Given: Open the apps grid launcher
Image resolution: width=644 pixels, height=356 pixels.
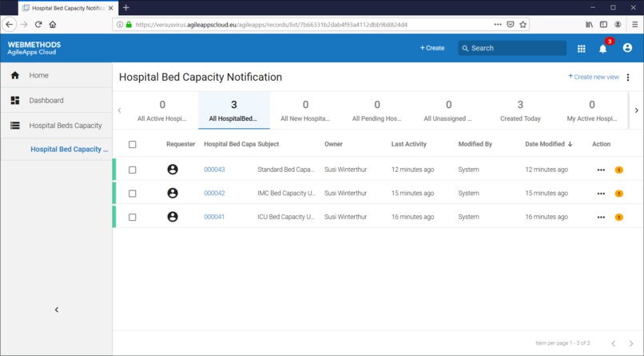Looking at the screenshot, I should pyautogui.click(x=581, y=49).
